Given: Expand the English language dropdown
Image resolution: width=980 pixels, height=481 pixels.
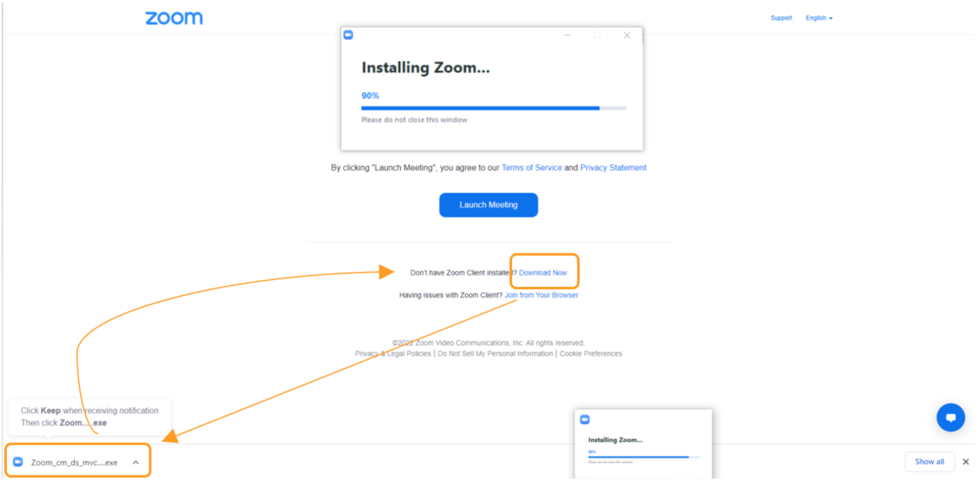Looking at the screenshot, I should coord(819,18).
